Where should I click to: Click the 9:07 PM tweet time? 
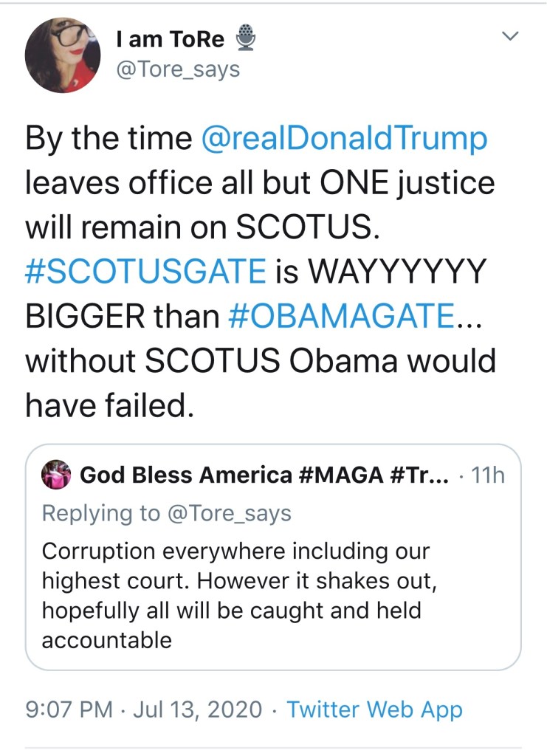tap(69, 709)
